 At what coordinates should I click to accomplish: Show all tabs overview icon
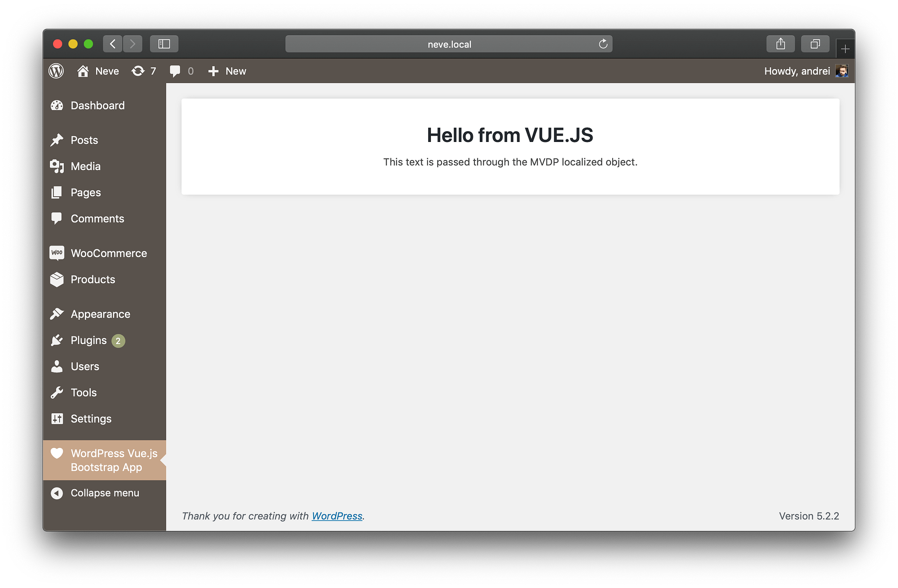815,44
